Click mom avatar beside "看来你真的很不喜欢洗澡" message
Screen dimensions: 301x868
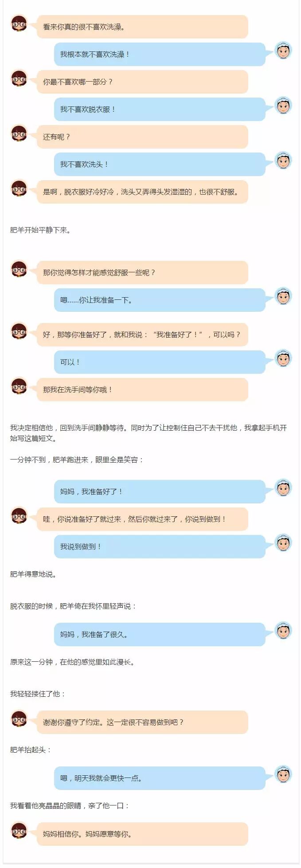[19, 23]
